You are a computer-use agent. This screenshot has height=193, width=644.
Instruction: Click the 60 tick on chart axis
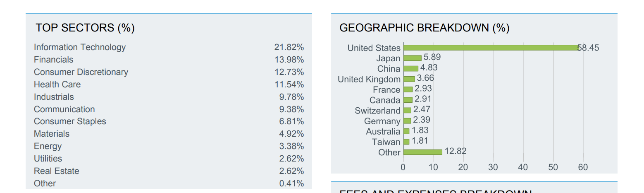click(x=583, y=167)
